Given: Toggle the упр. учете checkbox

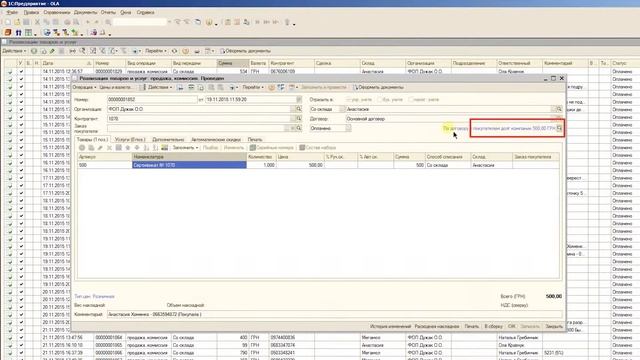Looking at the screenshot, I should click(x=349, y=100).
